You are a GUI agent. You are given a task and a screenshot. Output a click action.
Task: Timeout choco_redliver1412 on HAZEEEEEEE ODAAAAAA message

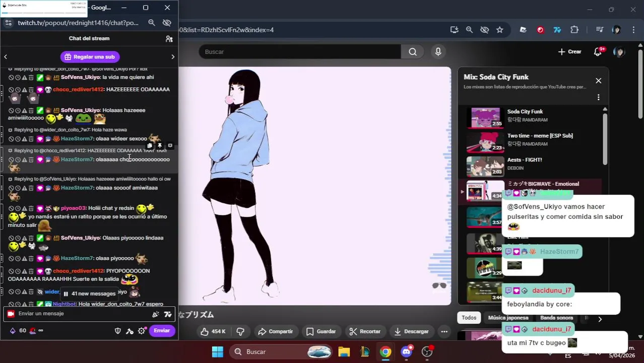18,90
